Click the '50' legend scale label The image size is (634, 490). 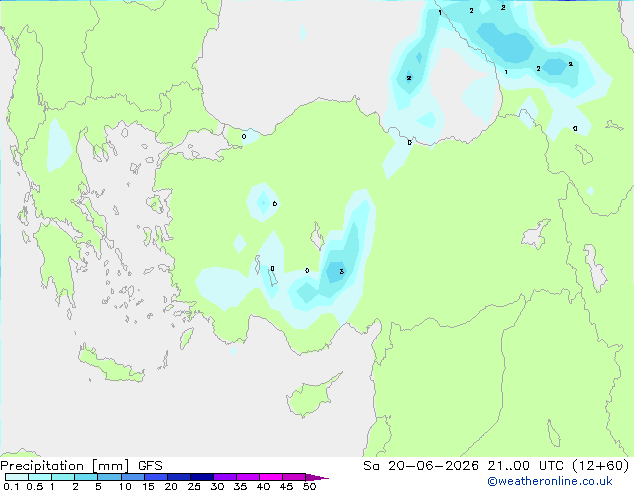click(309, 486)
